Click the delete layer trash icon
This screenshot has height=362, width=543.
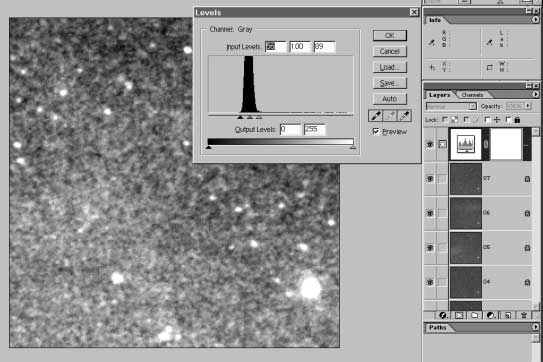tap(524, 315)
